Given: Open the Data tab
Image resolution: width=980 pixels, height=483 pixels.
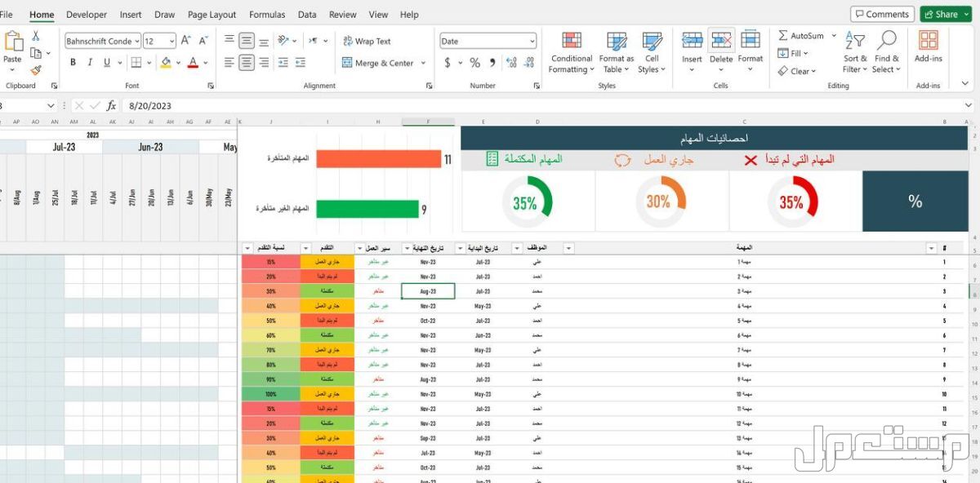Looking at the screenshot, I should [307, 15].
